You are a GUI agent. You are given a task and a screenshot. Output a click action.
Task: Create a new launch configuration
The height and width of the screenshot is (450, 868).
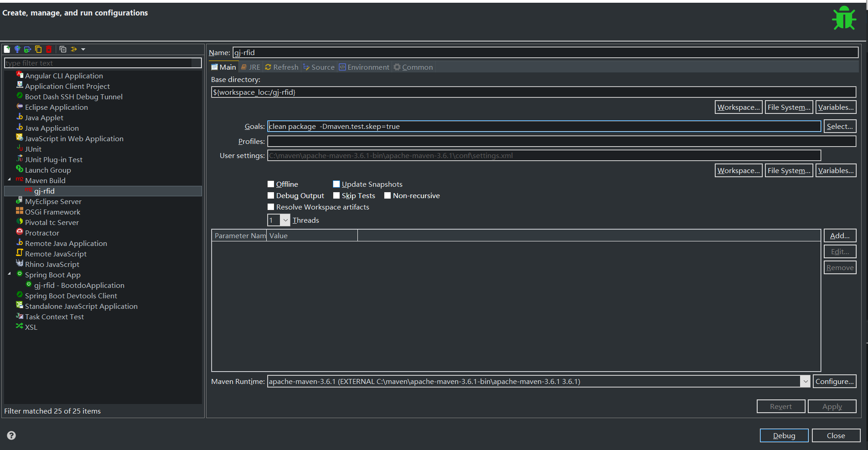tap(7, 49)
